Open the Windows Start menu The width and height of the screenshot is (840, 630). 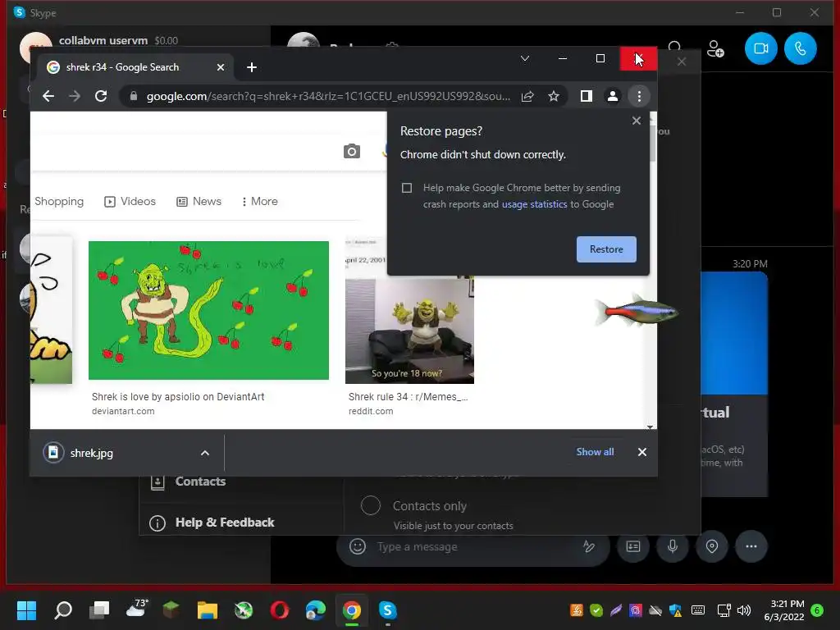point(26,610)
